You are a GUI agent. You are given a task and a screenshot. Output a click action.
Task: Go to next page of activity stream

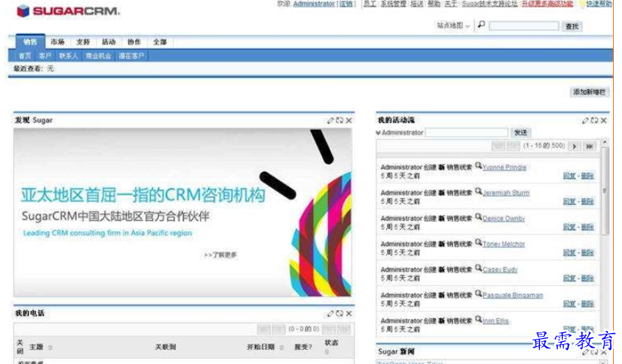coord(574,146)
